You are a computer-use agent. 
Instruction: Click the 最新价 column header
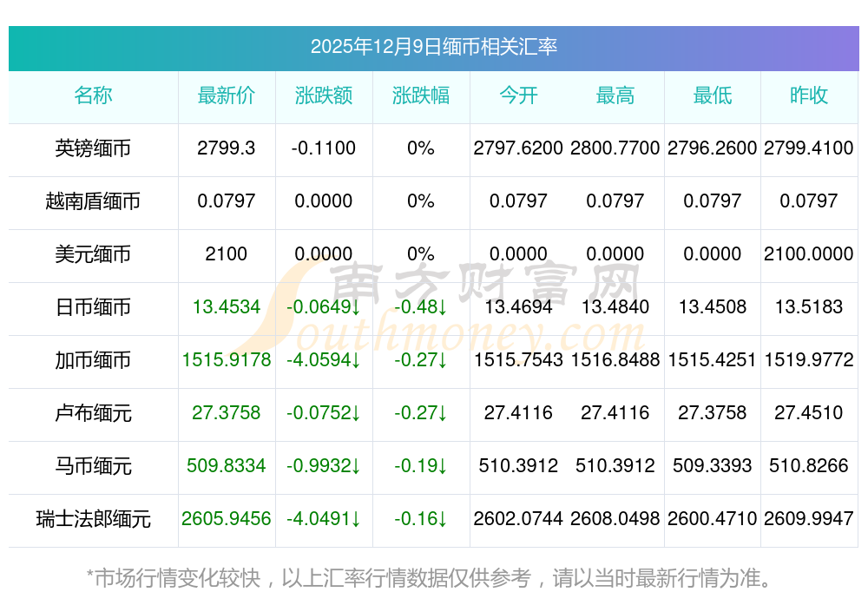[x=227, y=96]
